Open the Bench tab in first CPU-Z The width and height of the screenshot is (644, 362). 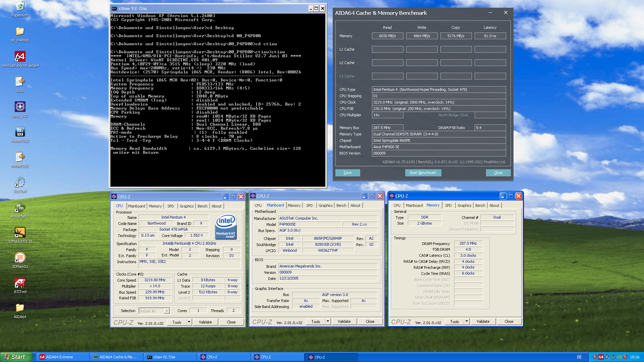(x=202, y=206)
